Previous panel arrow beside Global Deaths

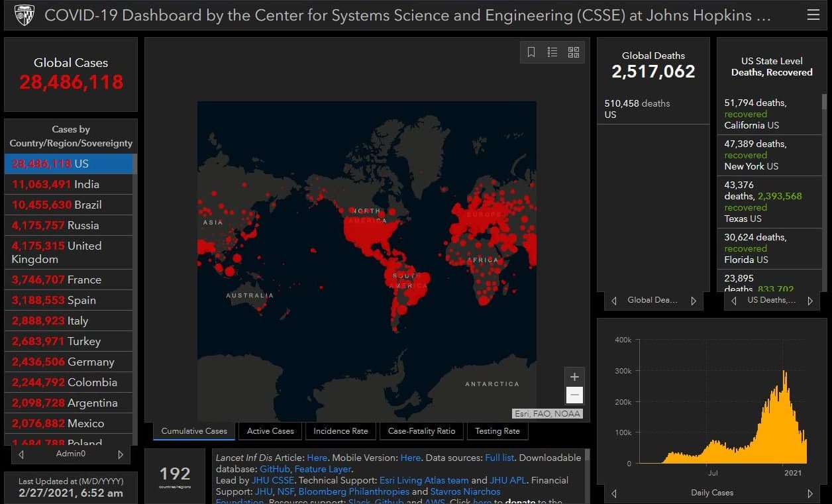click(x=613, y=301)
